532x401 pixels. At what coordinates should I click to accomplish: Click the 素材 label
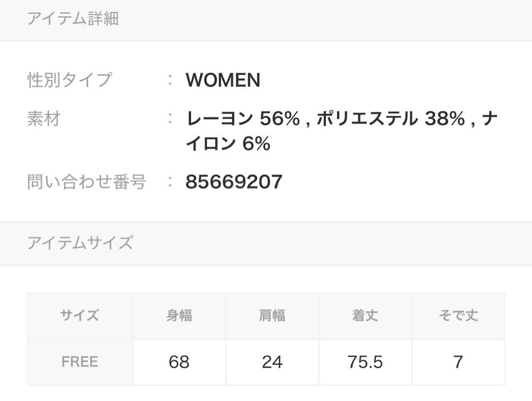44,119
